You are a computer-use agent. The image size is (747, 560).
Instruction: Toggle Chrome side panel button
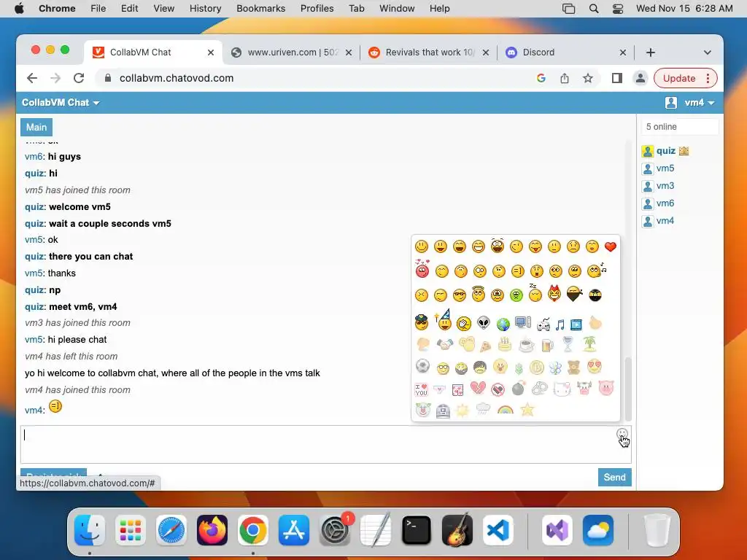[x=617, y=78]
